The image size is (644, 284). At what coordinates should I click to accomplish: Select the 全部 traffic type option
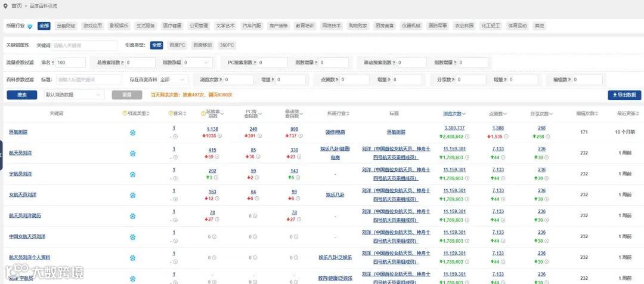point(156,45)
